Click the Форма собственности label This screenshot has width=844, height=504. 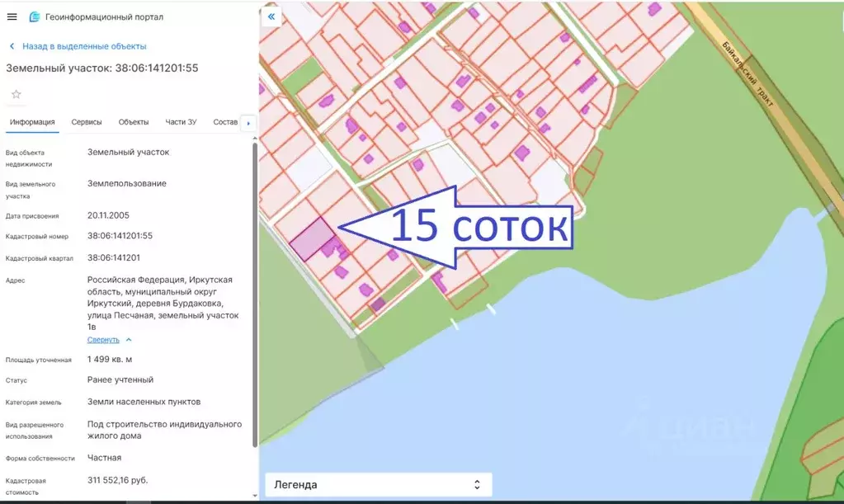click(40, 459)
